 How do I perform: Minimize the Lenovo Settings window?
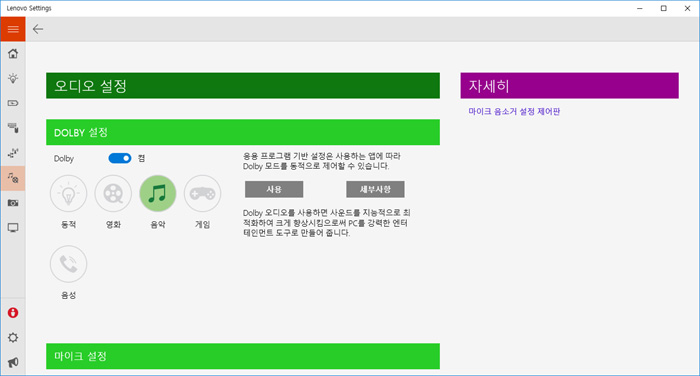click(640, 8)
